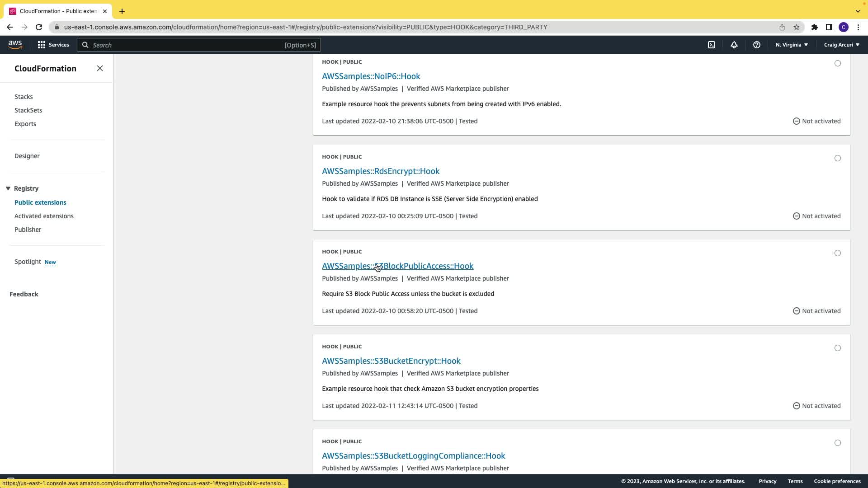
Task: Select radio button for AWSSamples::S3BlockPublicAccess::Hook
Action: pos(838,253)
